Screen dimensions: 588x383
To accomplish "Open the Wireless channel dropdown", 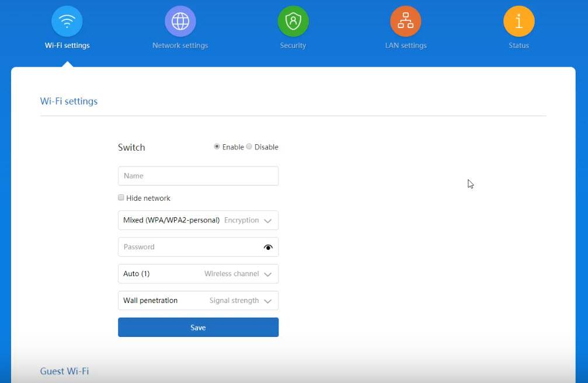I will (x=198, y=274).
